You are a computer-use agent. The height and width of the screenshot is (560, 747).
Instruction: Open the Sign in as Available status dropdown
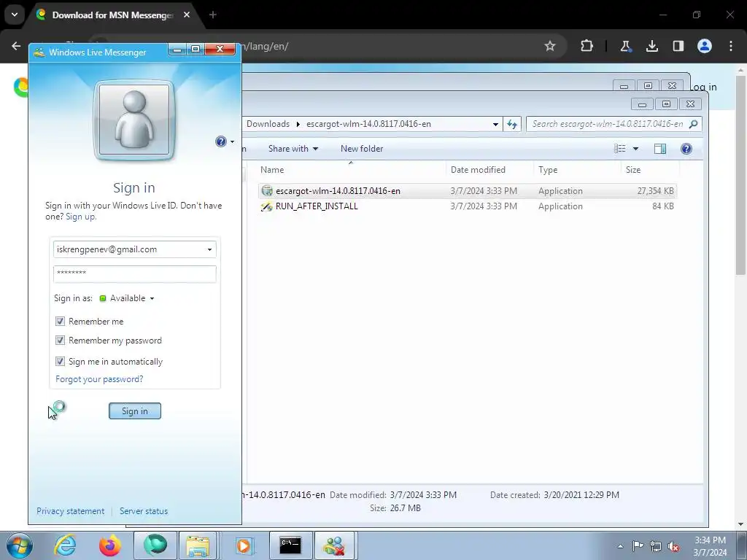pyautogui.click(x=127, y=298)
